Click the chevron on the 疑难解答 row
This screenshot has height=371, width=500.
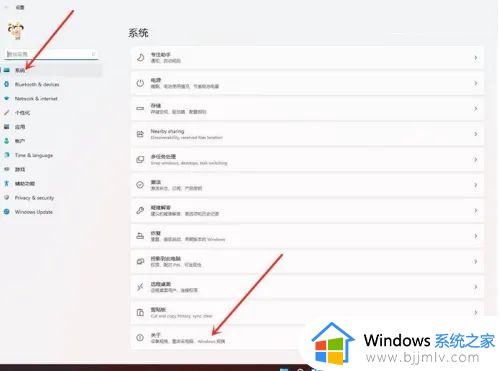tap(476, 211)
